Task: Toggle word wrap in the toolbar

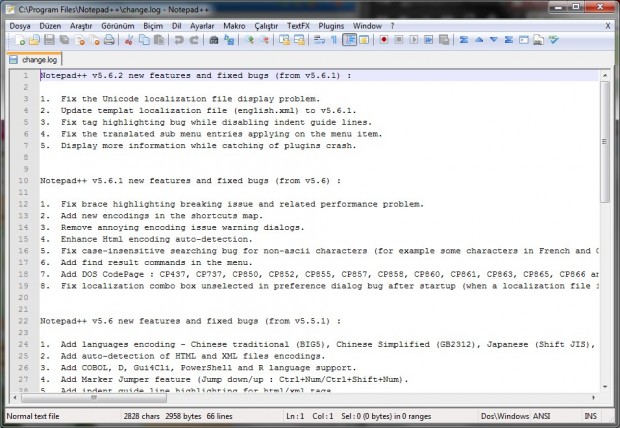Action: tap(319, 40)
